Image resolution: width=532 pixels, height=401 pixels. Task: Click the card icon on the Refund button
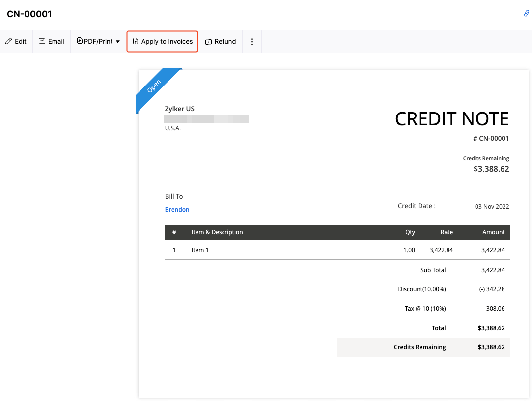click(208, 41)
